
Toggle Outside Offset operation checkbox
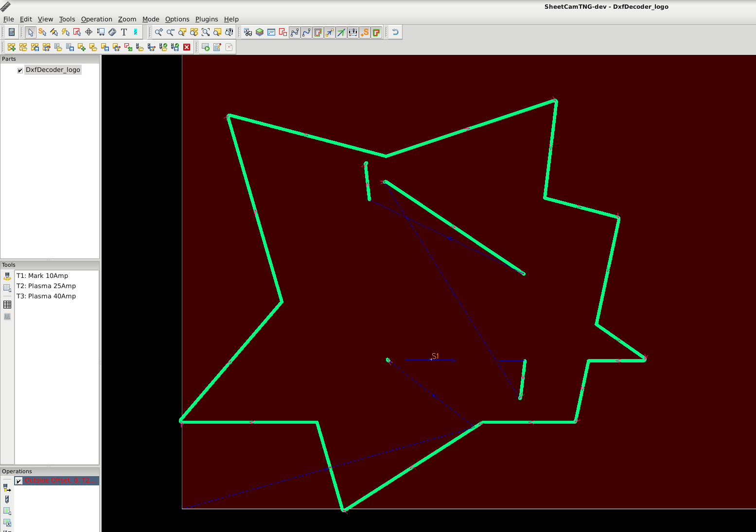point(18,481)
